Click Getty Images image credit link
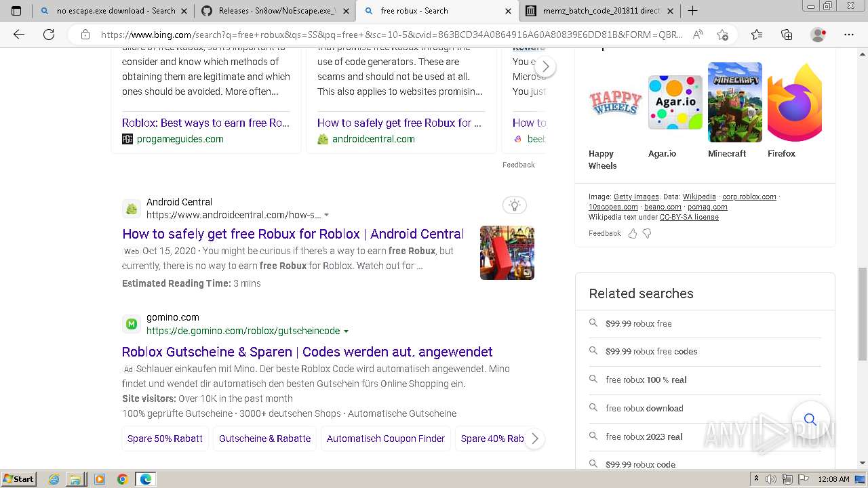This screenshot has width=868, height=488. pyautogui.click(x=636, y=197)
